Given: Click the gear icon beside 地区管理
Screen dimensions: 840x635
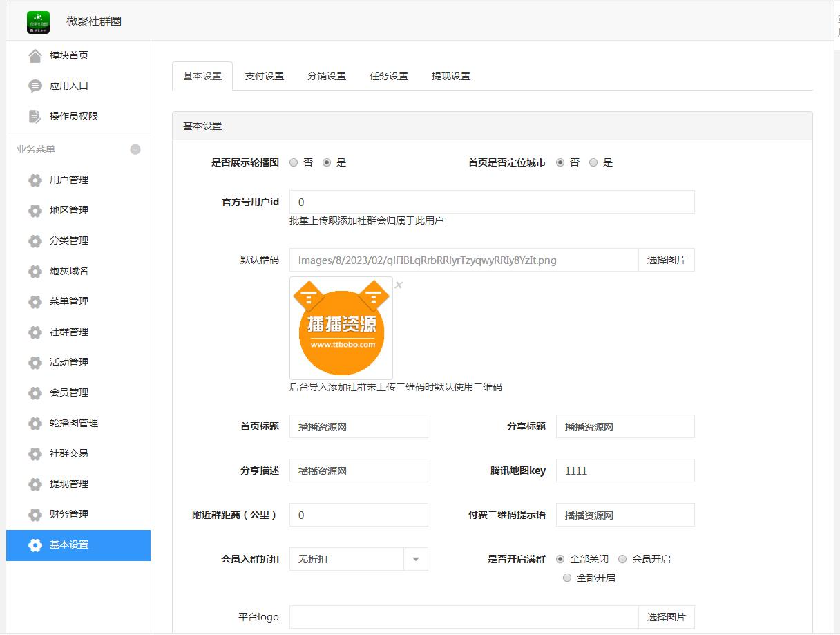Looking at the screenshot, I should pos(35,210).
